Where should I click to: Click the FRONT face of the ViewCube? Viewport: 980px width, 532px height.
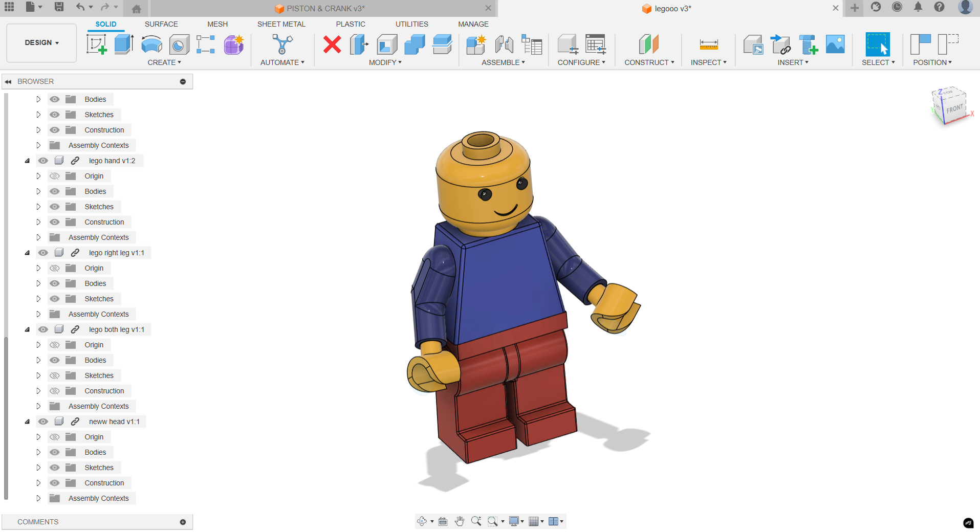click(x=954, y=109)
